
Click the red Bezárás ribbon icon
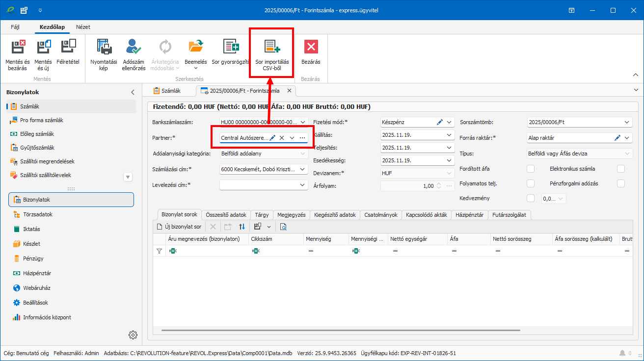[311, 47]
